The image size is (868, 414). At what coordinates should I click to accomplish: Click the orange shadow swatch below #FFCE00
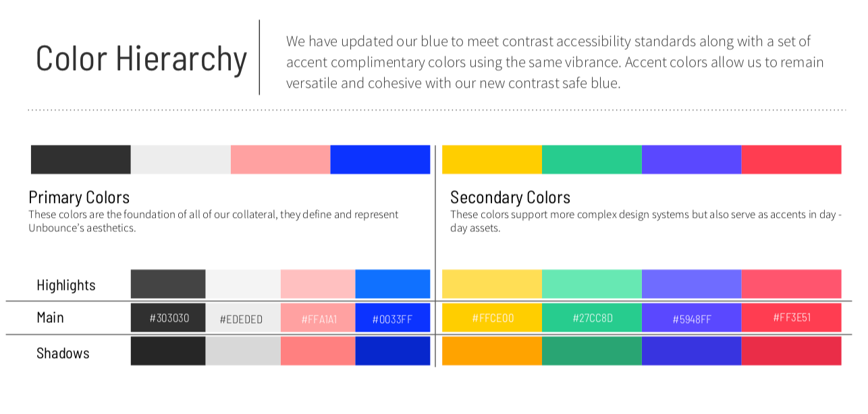492,351
